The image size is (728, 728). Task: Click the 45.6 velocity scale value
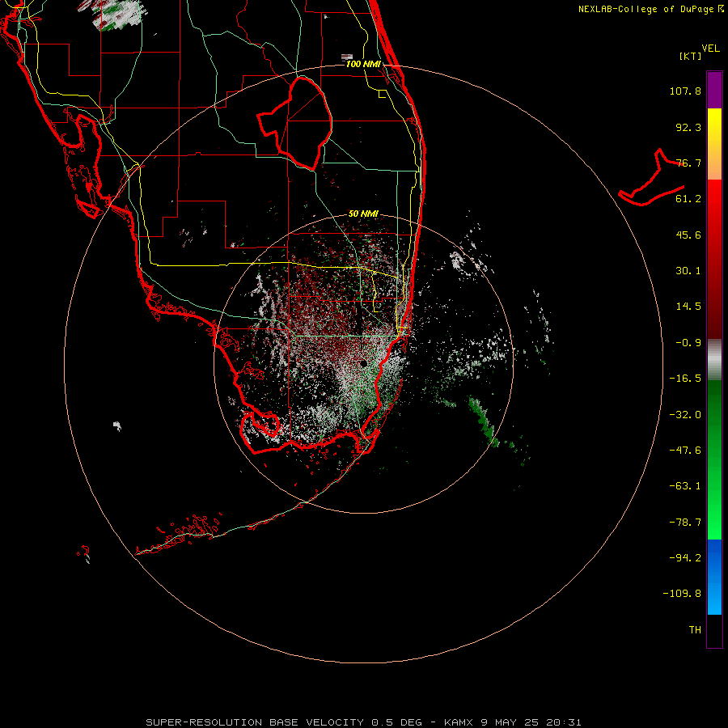tap(688, 235)
